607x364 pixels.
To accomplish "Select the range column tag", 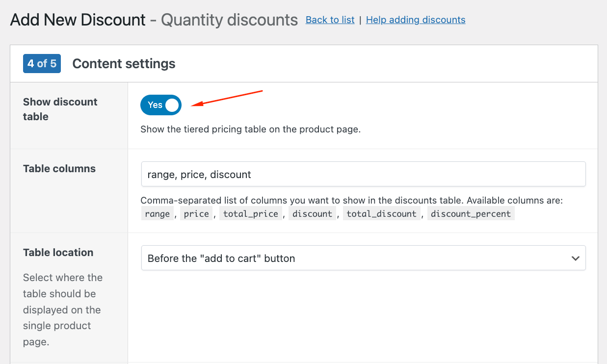I will [x=158, y=213].
